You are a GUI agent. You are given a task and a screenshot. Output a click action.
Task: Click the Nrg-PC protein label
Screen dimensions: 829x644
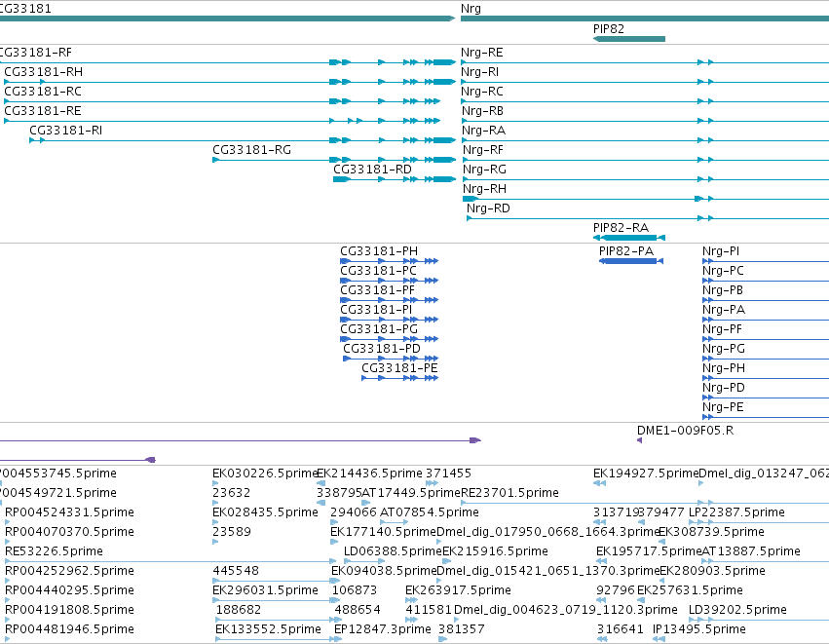[x=723, y=271]
